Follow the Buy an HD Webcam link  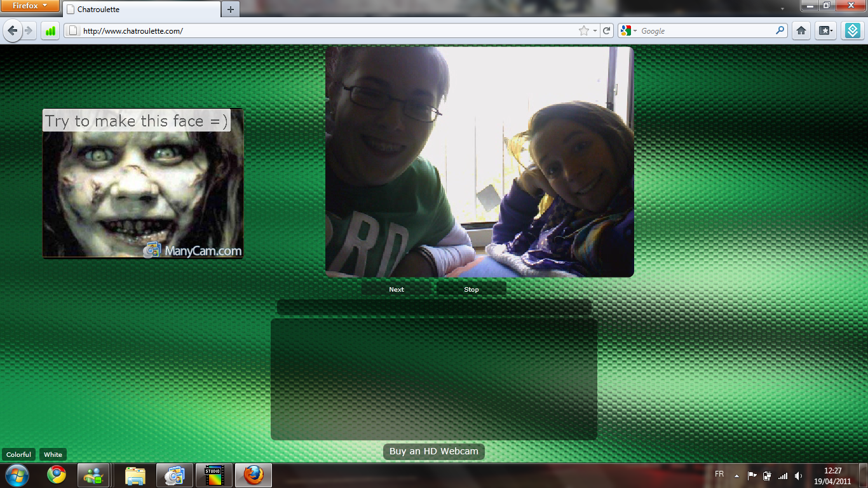434,451
